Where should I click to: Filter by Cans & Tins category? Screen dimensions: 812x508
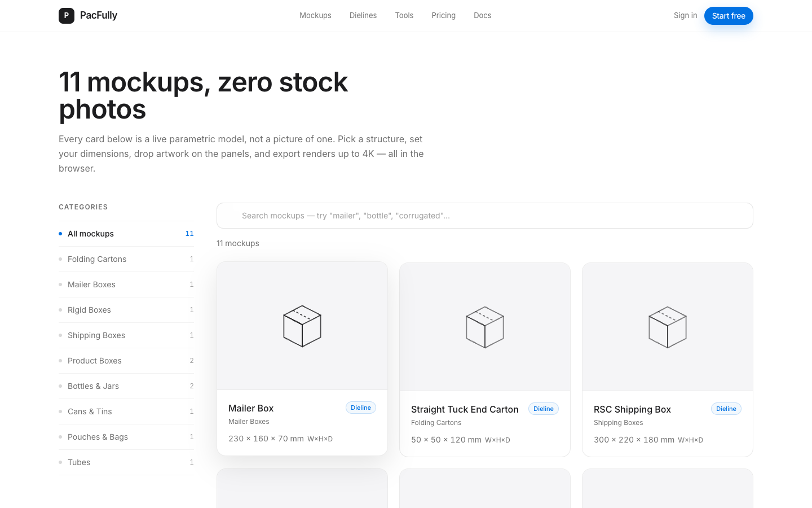point(126,411)
